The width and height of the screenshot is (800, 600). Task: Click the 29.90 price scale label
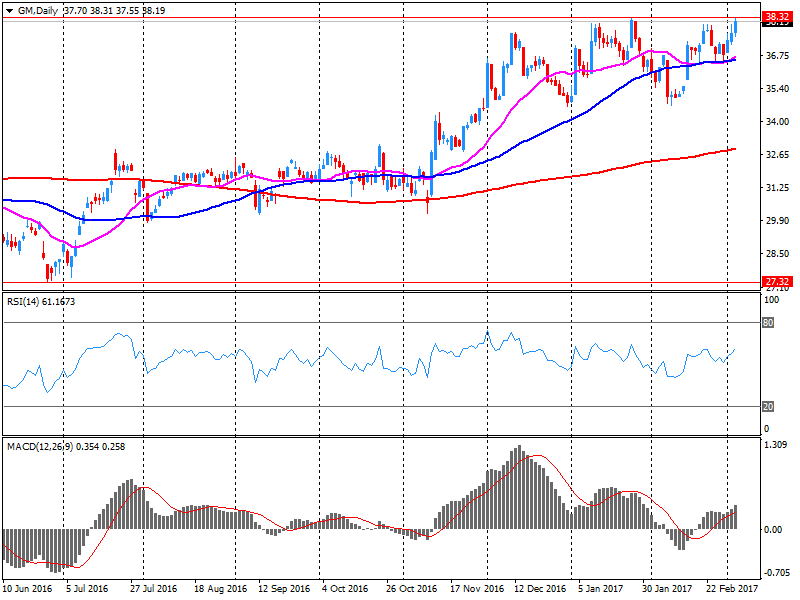(x=776, y=221)
